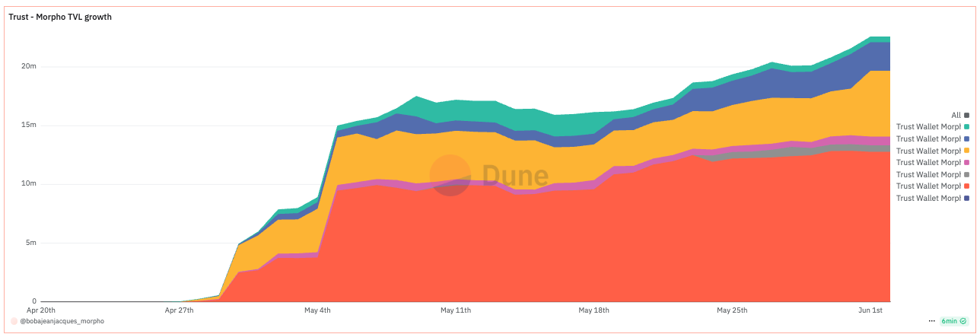The width and height of the screenshot is (980, 334).
Task: Click the author avatar beside @bobajeanjacques_morpho
Action: 14,322
